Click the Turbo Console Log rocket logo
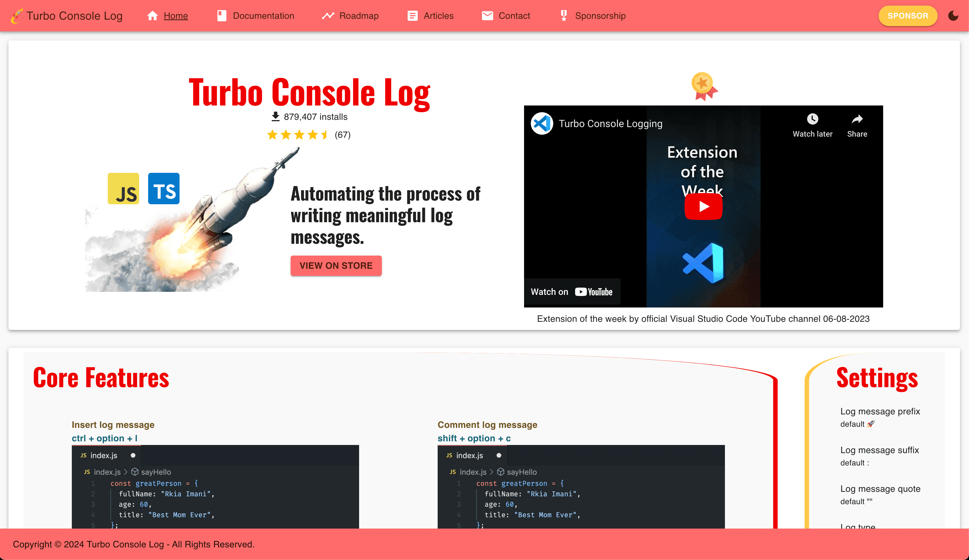The image size is (969, 560). [x=17, y=16]
